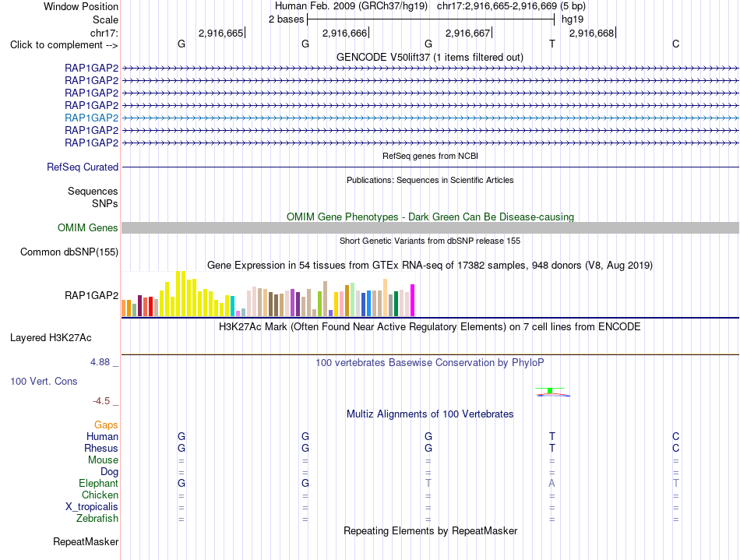Click the hg19 label beside the scale bar
740x560 pixels.
573,19
